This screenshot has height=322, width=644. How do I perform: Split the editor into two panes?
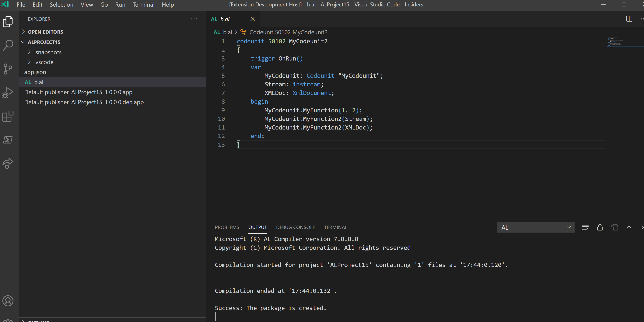pos(629,19)
